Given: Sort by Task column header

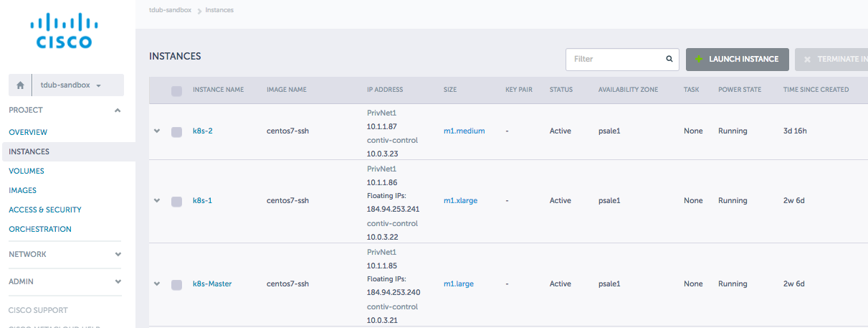Looking at the screenshot, I should pos(691,90).
